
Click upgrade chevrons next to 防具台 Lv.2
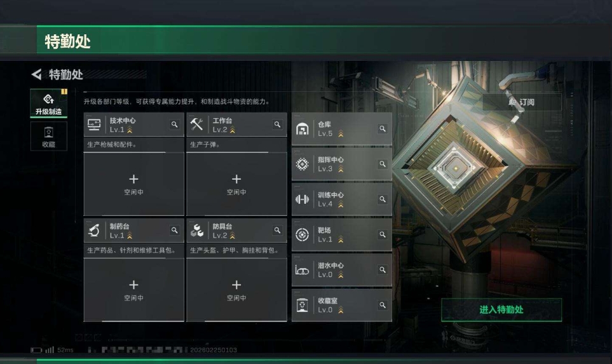233,236
